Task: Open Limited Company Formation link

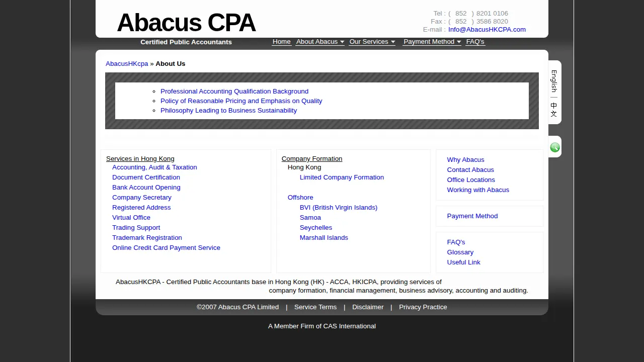Action: [342, 177]
